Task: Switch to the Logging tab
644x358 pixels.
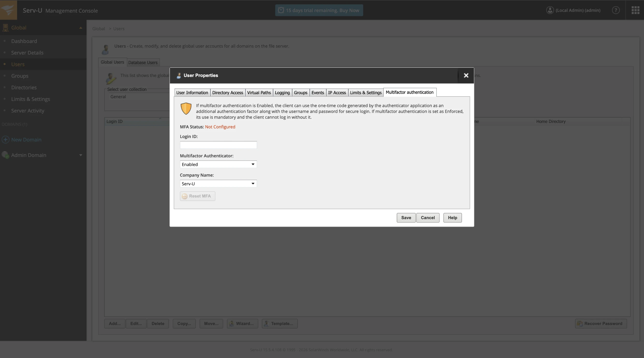Action: pos(282,93)
